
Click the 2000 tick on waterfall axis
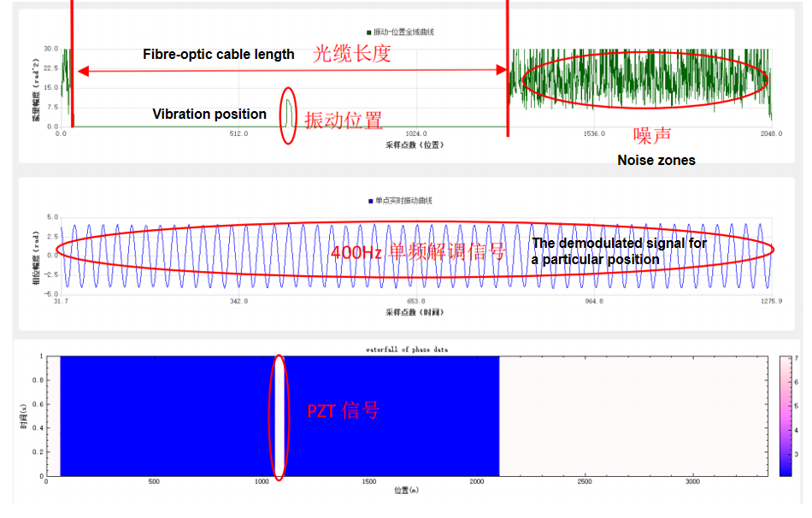(x=476, y=482)
